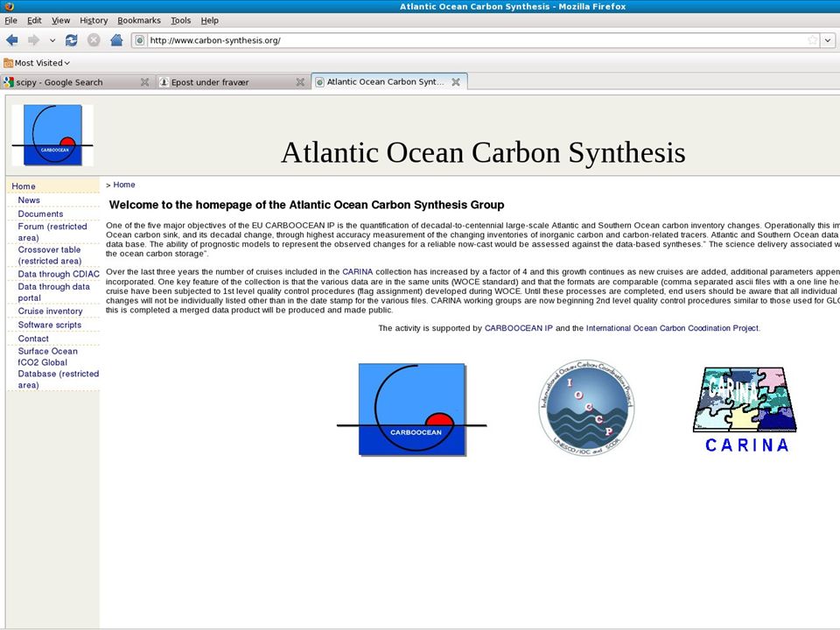This screenshot has height=630, width=840.
Task: Click the large CARBOOCEAN logo image
Action: (x=412, y=409)
